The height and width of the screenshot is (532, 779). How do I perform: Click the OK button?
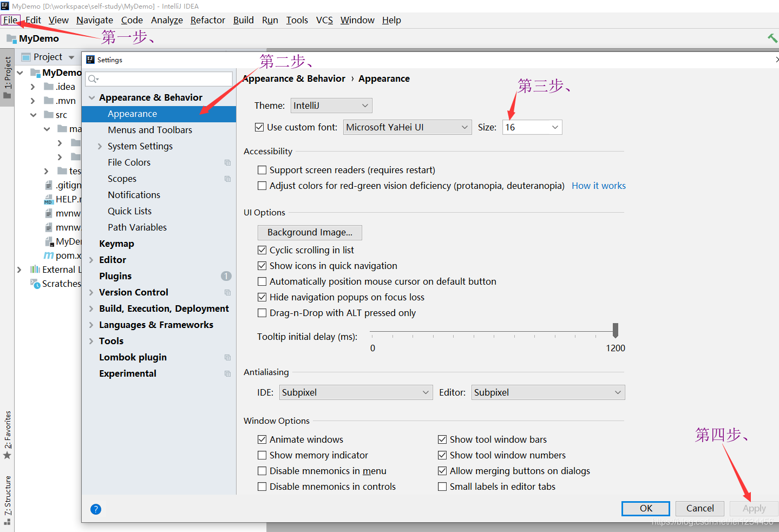tap(646, 508)
